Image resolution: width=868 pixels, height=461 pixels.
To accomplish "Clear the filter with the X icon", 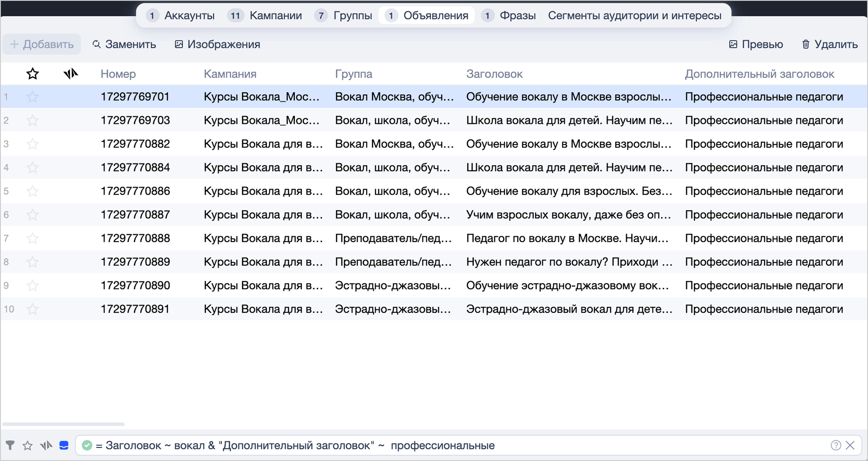I will tap(850, 445).
